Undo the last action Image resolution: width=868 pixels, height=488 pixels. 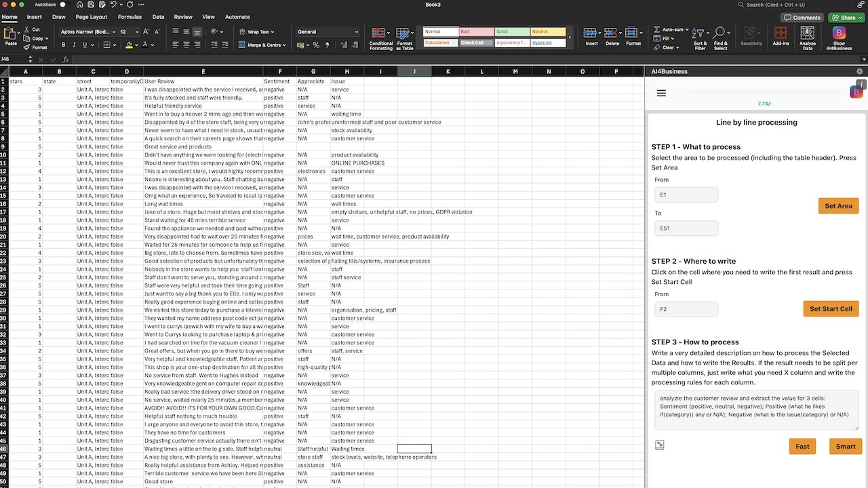click(113, 5)
